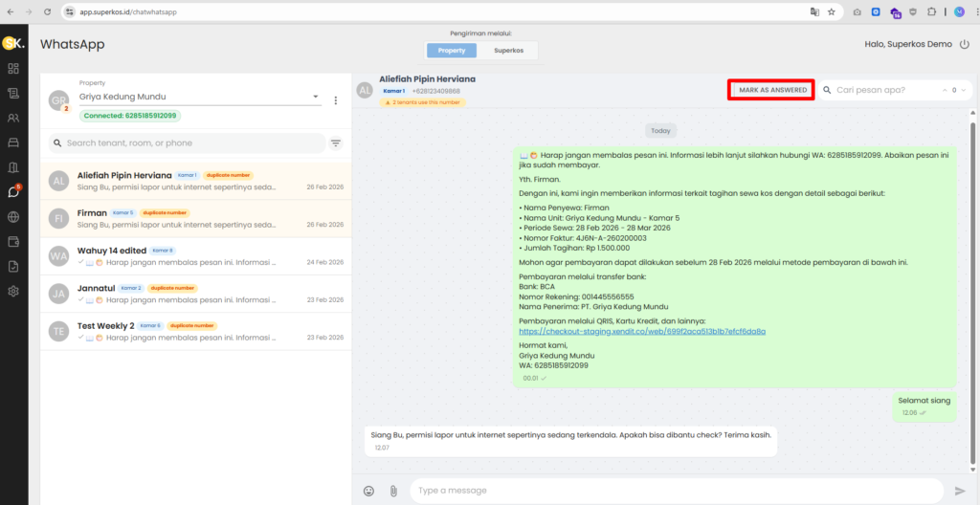Open the tenants people sidebar icon
The width and height of the screenshot is (980, 505).
13,118
